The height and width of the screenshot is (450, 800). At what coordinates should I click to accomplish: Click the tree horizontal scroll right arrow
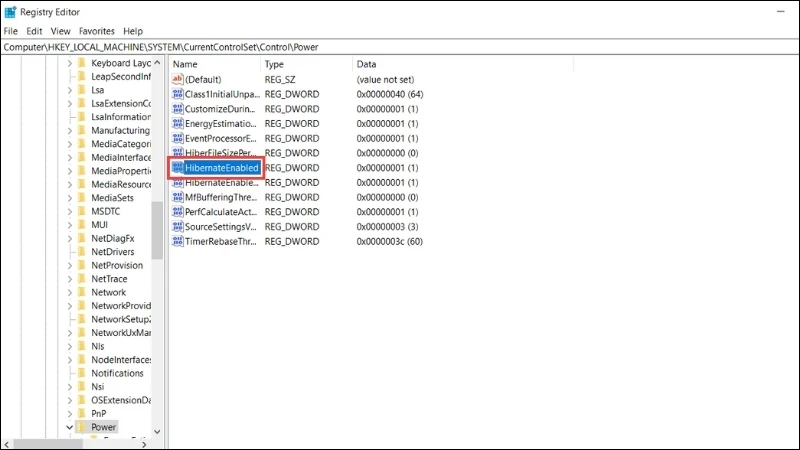point(144,444)
